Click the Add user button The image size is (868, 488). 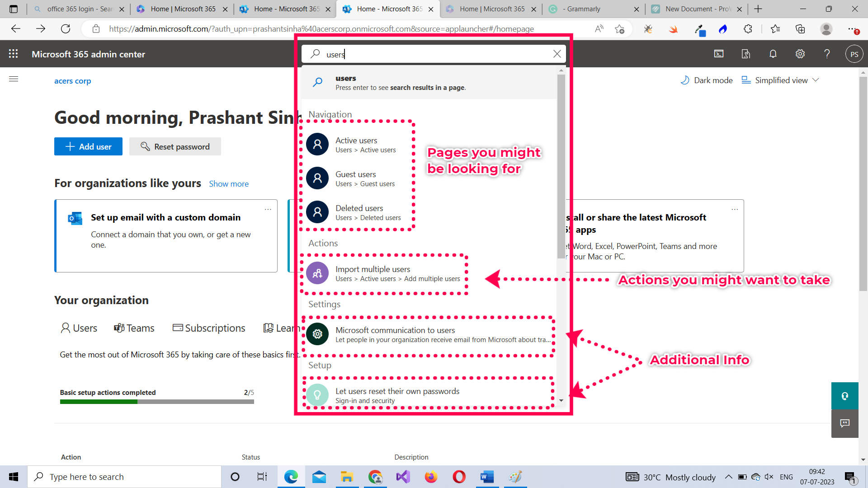88,146
